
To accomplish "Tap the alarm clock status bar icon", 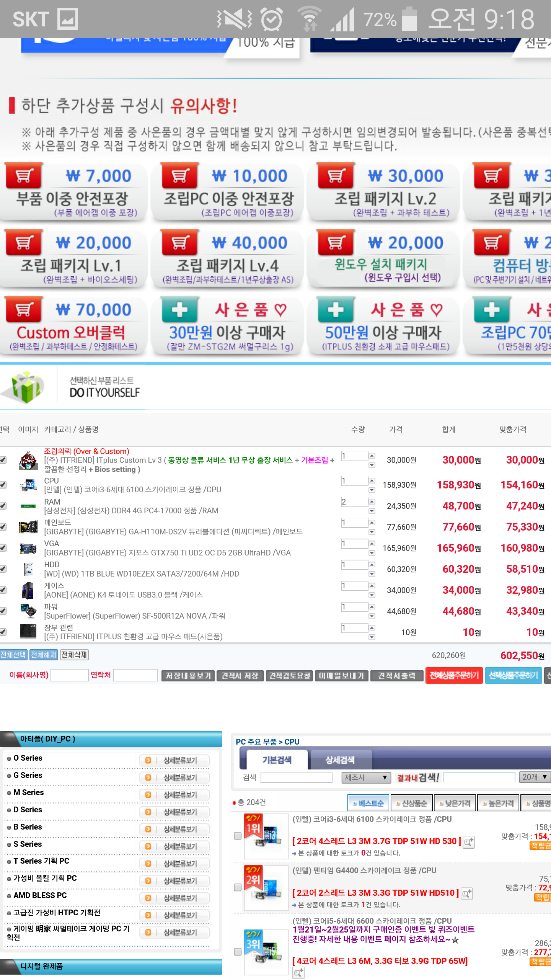I will [272, 19].
